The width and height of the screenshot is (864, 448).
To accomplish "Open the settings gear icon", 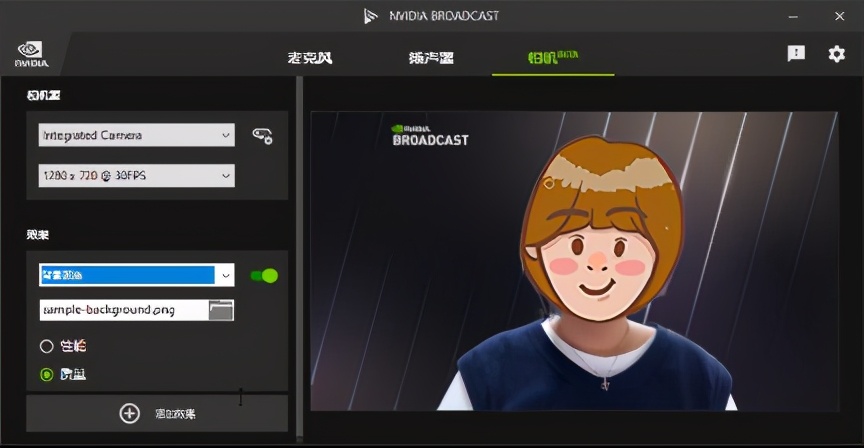I will (836, 54).
